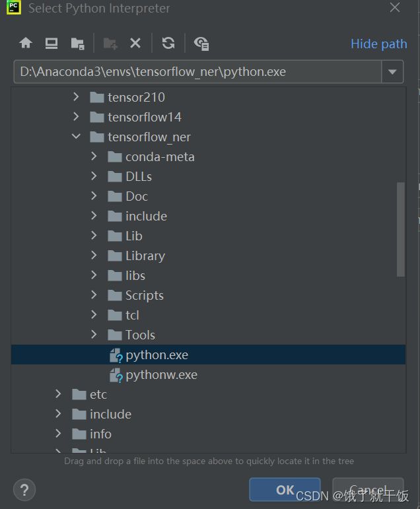Select the 'libs' folder label
Viewport: 420px width, 509px height.
pyautogui.click(x=135, y=275)
